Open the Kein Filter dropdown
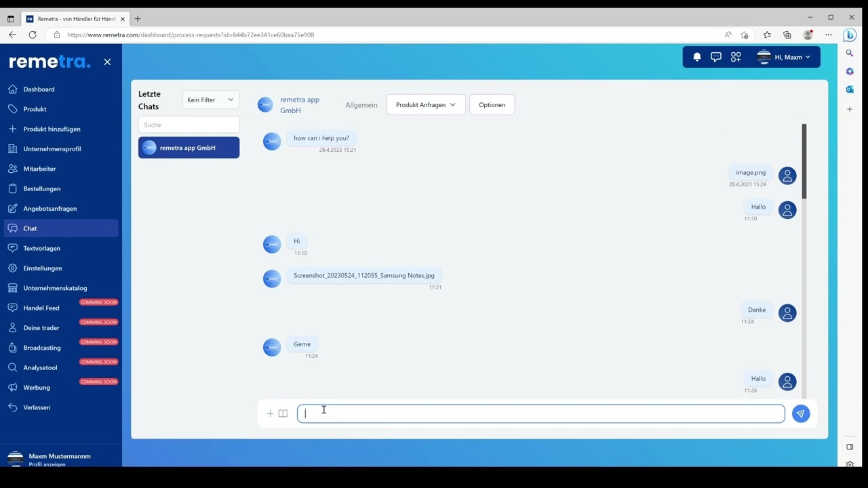 tap(211, 100)
